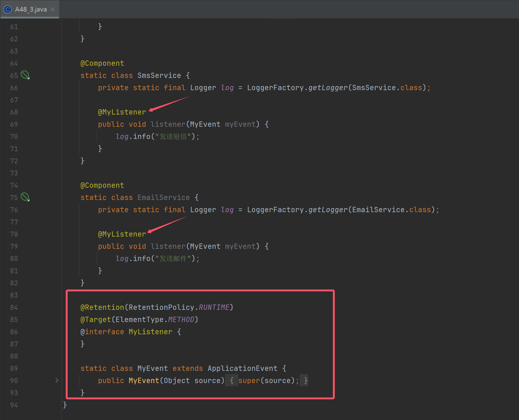This screenshot has height=420, width=519.
Task: Click the Spring bean gutter icon at line 65
Action: 25,75
